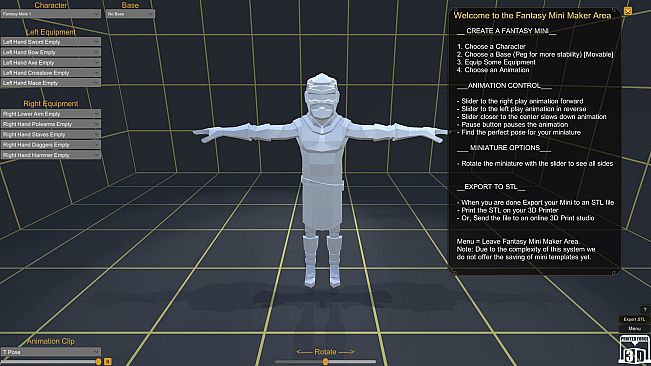Expand the Left Hand Bow Empty dropdown
Viewport: 651px width, 366px height.
(51, 52)
